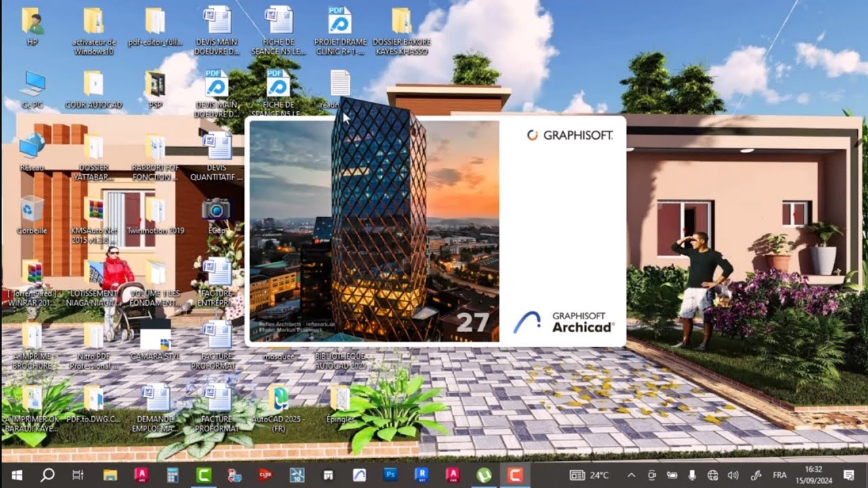Open the Twinmotion 2019 folder
The image size is (868, 488).
click(155, 209)
